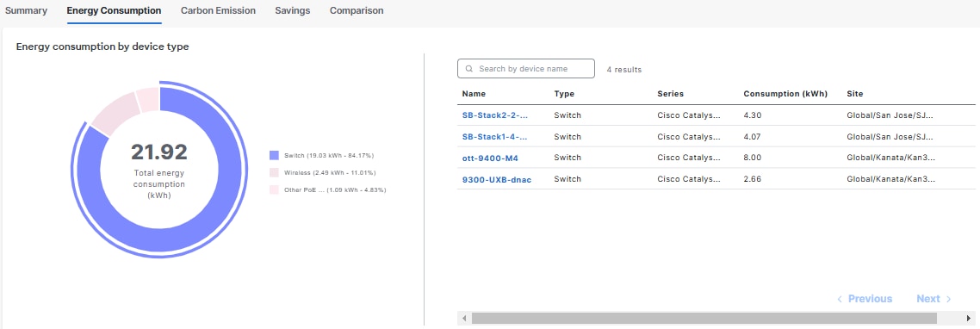Click the 21.92 total energy value
The height and width of the screenshot is (329, 980).
[158, 152]
